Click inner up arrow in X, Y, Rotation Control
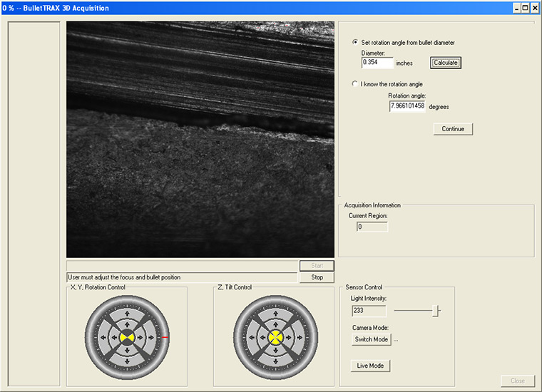542x392 pixels. [x=127, y=325]
